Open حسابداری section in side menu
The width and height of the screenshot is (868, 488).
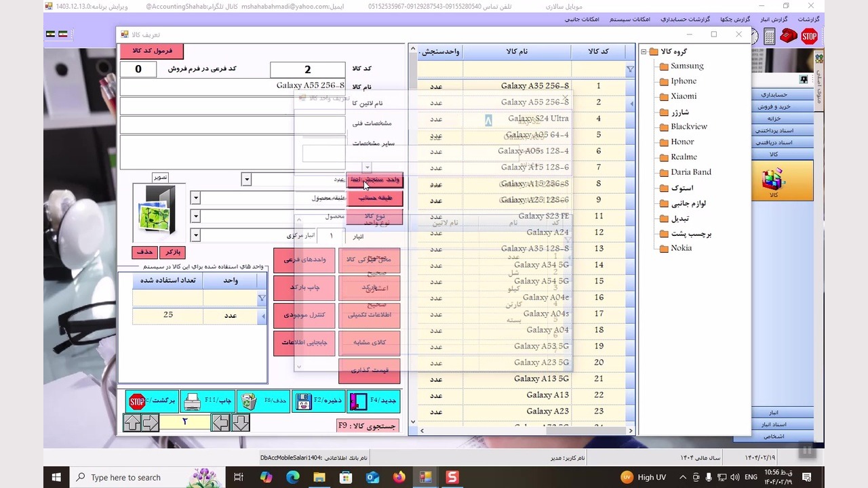pyautogui.click(x=774, y=95)
